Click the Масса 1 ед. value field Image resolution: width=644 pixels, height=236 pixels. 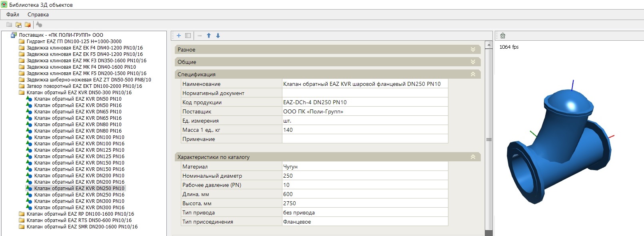click(364, 130)
